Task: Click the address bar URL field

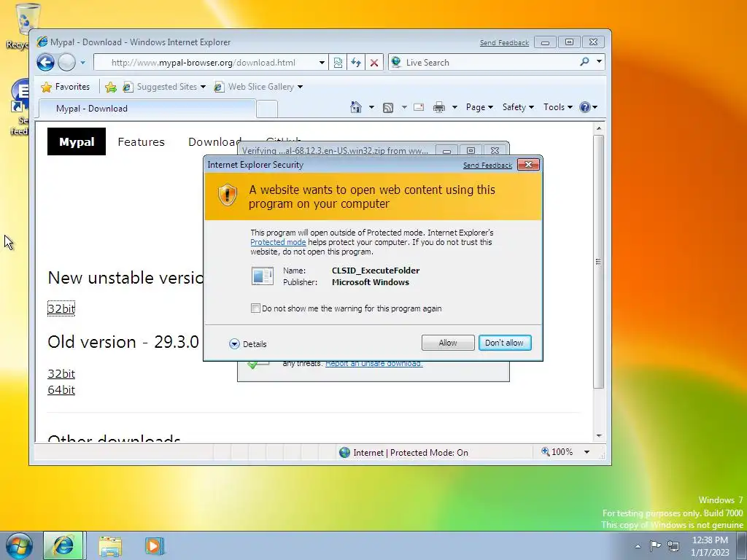Action: point(204,63)
